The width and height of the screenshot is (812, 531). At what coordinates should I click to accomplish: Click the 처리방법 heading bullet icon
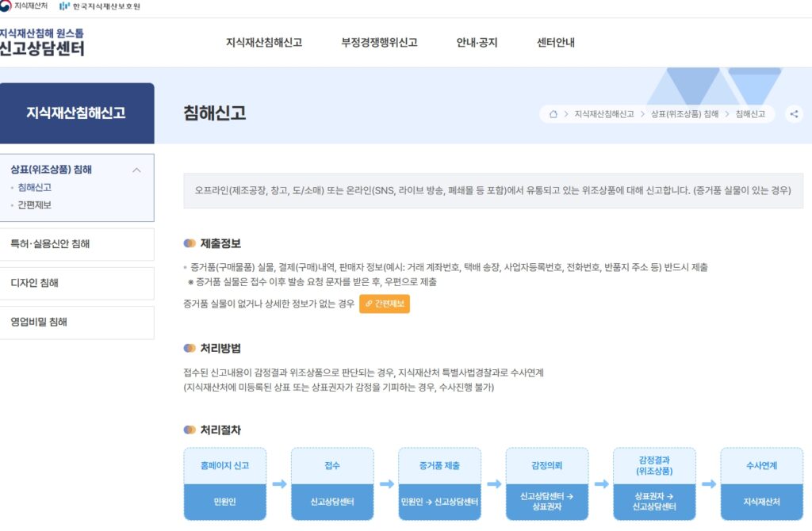190,348
